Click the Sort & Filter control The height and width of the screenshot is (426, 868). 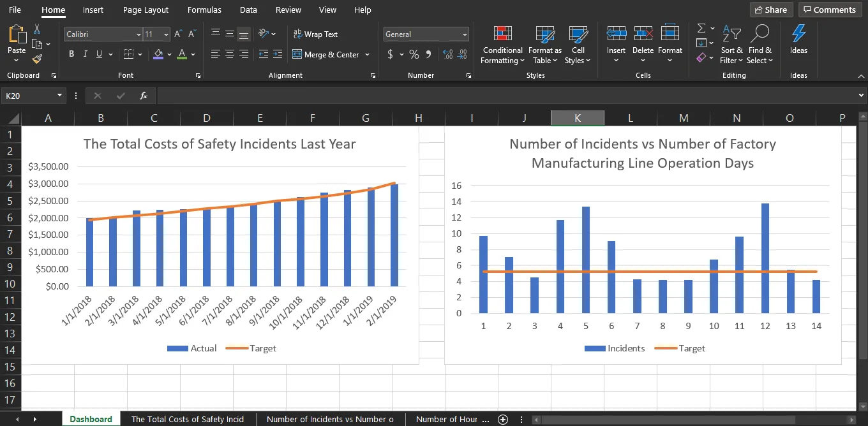click(x=731, y=45)
